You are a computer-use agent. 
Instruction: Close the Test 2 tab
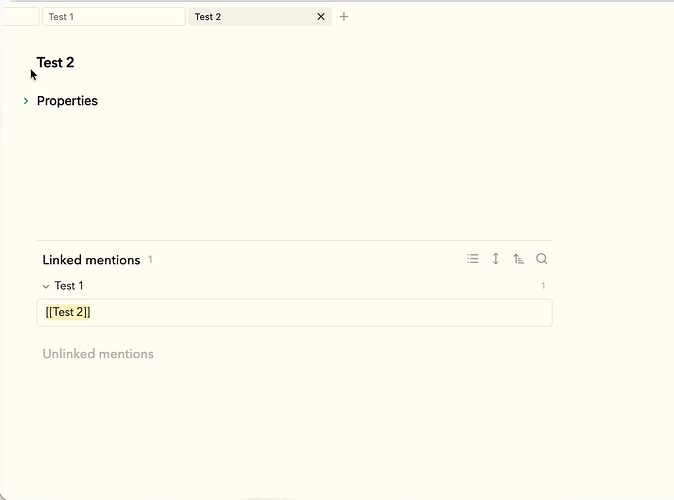click(x=321, y=17)
